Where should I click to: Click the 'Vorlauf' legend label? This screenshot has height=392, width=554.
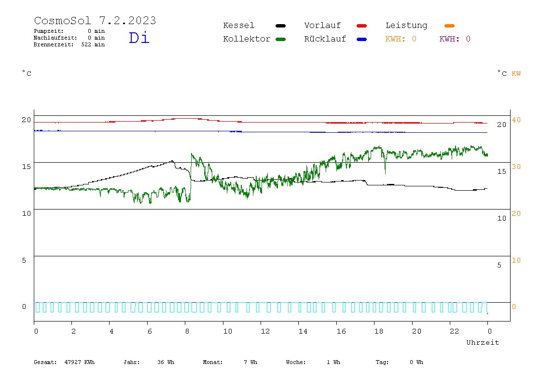(x=322, y=26)
